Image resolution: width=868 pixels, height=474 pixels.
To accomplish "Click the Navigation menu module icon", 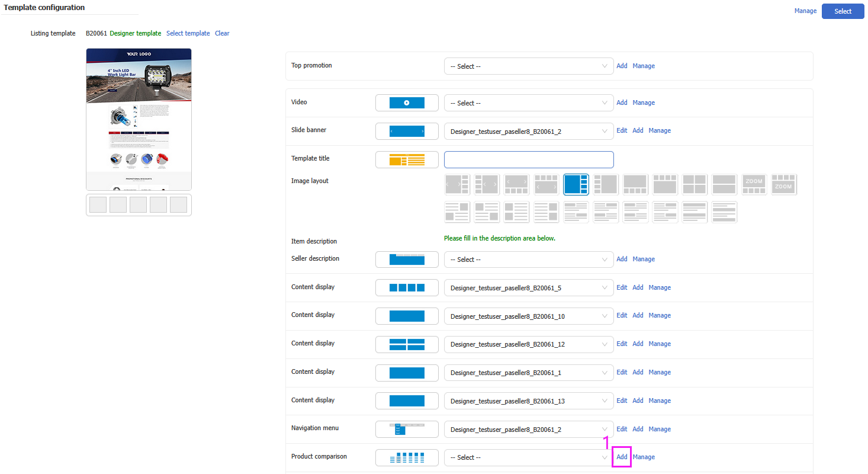I will tap(407, 429).
